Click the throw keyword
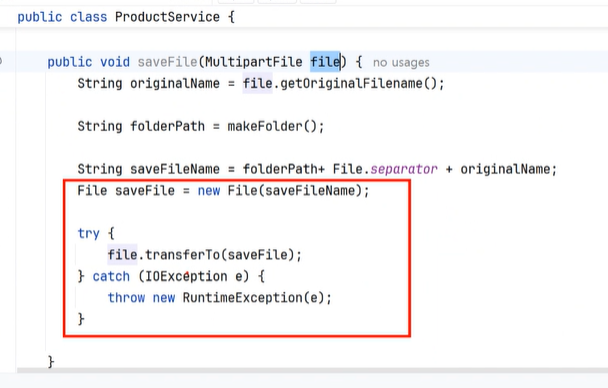 (126, 298)
